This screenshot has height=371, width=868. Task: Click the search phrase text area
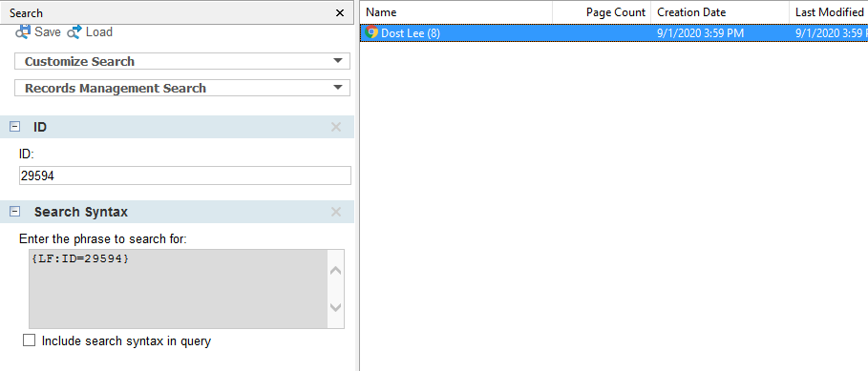tap(179, 289)
